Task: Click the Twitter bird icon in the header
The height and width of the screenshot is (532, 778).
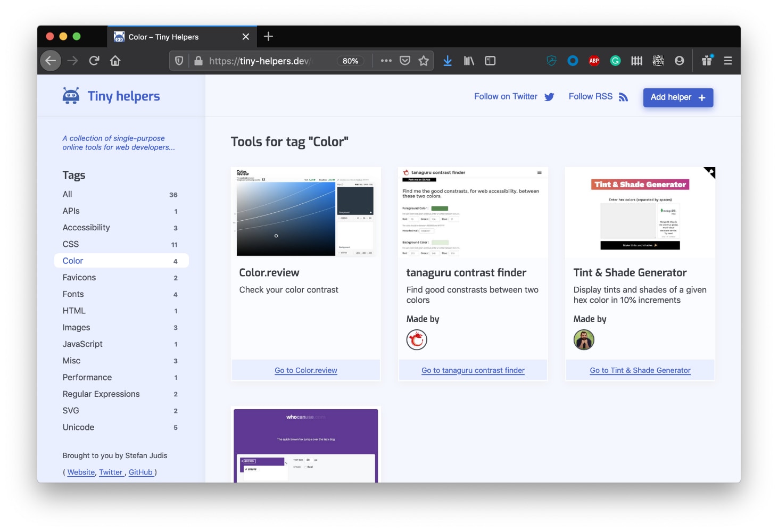Action: pos(549,97)
